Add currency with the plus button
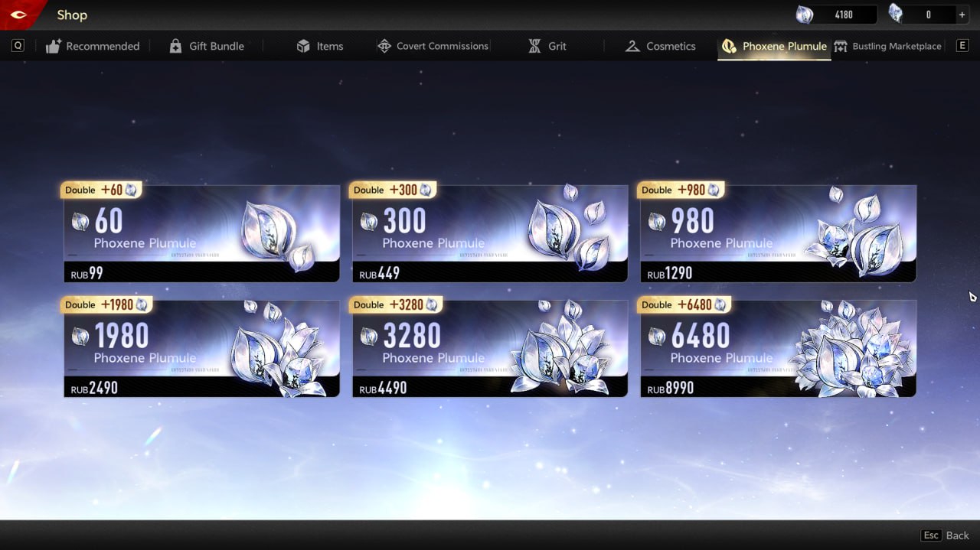The image size is (980, 550). click(x=962, y=15)
